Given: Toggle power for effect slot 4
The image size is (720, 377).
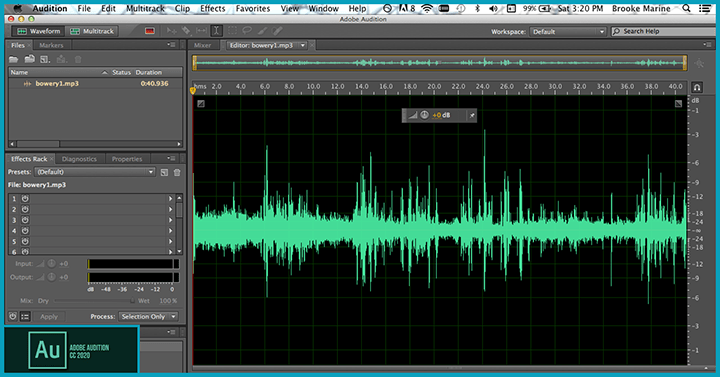Looking at the screenshot, I should [x=25, y=231].
